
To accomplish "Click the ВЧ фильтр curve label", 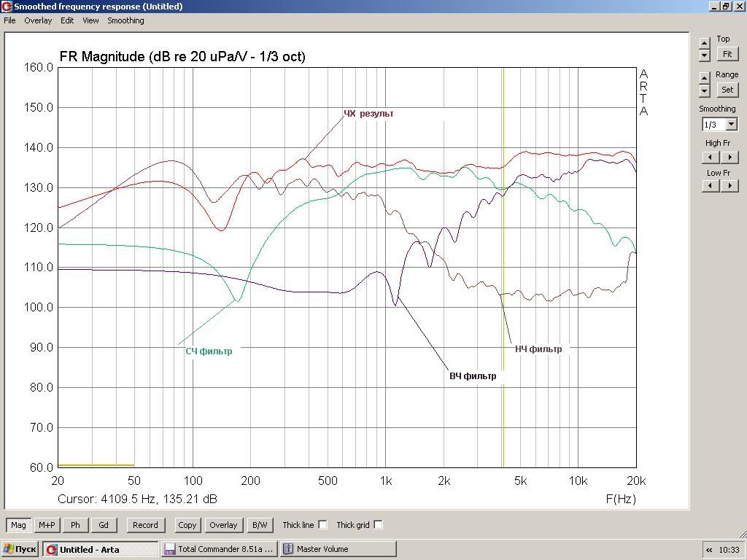I will 473,376.
